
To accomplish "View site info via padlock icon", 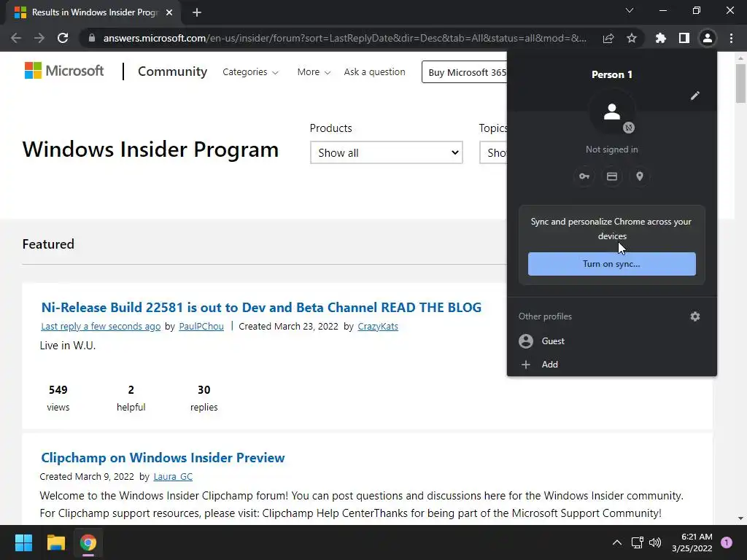I will click(92, 38).
